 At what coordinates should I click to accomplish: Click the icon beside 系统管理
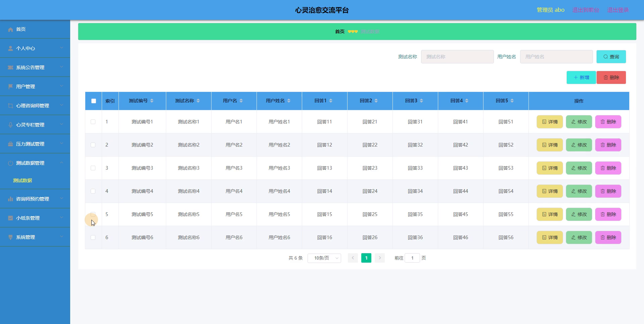tap(10, 237)
